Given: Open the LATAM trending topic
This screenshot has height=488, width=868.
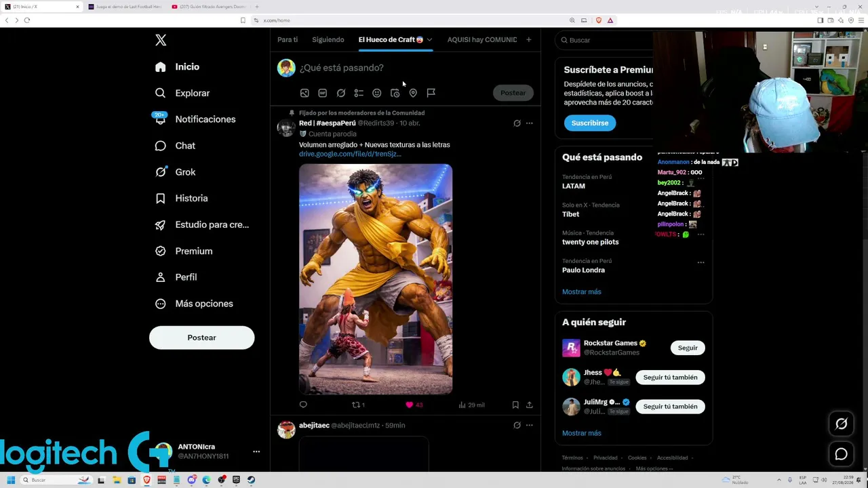Looking at the screenshot, I should (574, 186).
